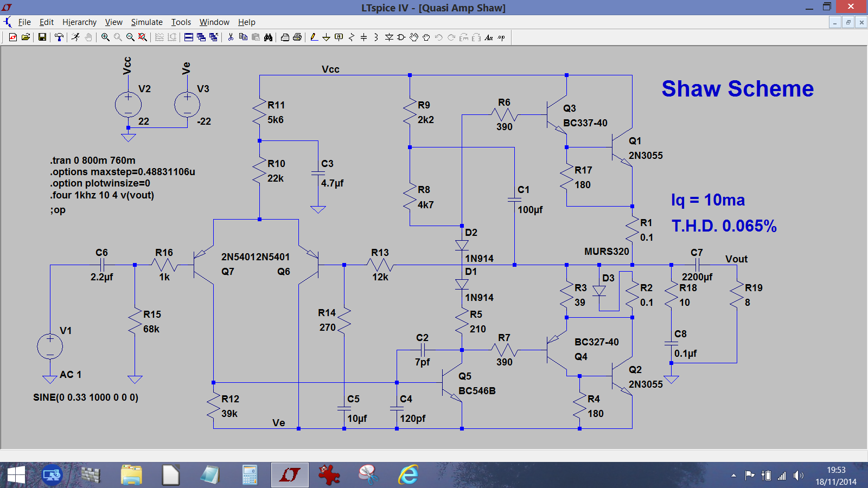
Task: Select the Drag hand tool
Action: coord(426,37)
